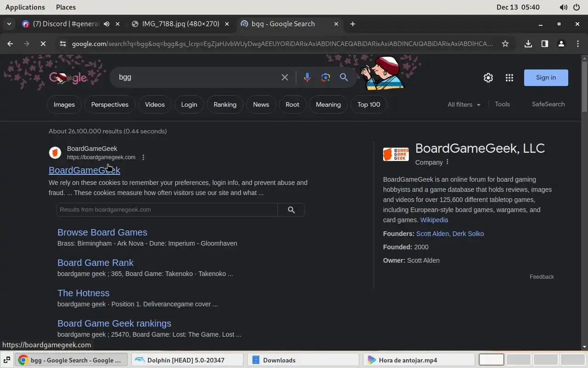The width and height of the screenshot is (588, 368).
Task: Go back to previous page
Action: [10, 44]
